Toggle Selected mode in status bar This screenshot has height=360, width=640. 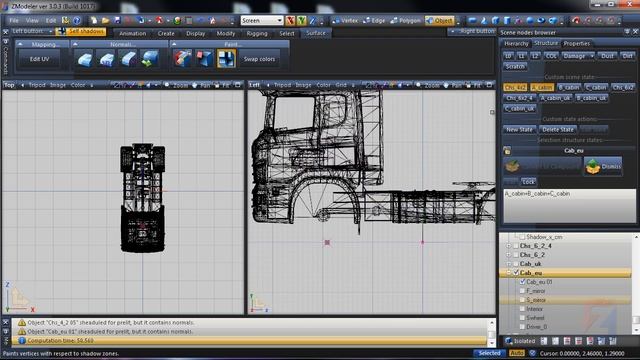(489, 353)
